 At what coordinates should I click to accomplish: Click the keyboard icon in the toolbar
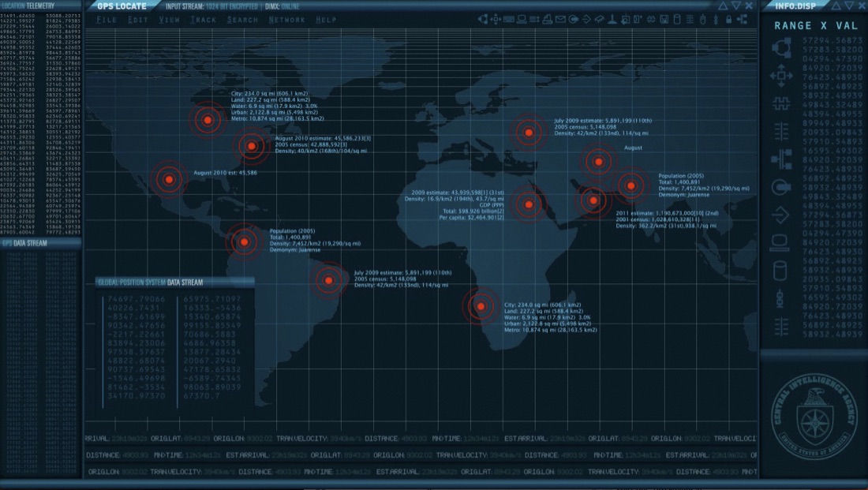(509, 20)
